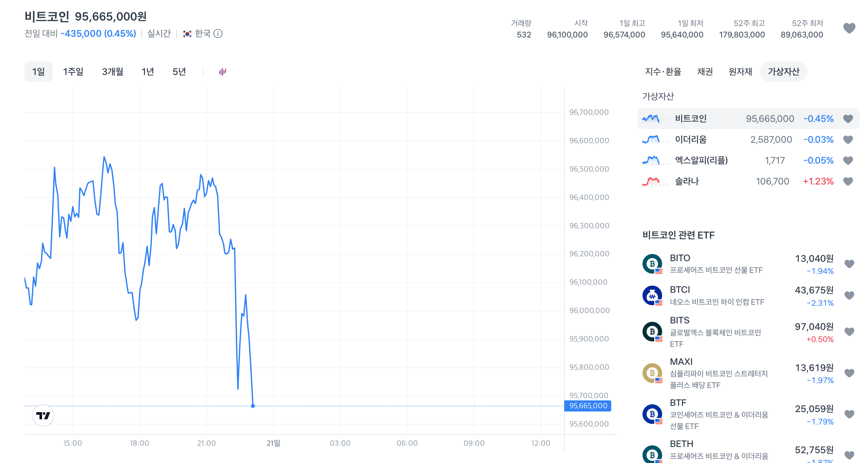Click the BITO ETF bitcoin logo
Image resolution: width=868 pixels, height=463 pixels.
(652, 264)
